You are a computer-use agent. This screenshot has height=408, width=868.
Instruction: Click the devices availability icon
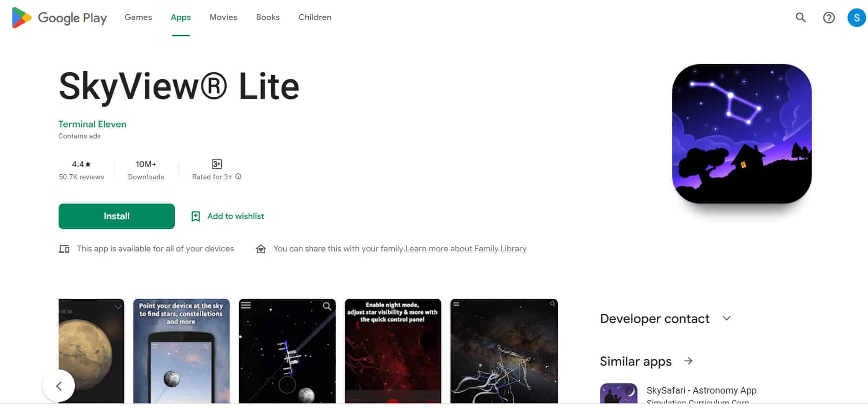(64, 249)
